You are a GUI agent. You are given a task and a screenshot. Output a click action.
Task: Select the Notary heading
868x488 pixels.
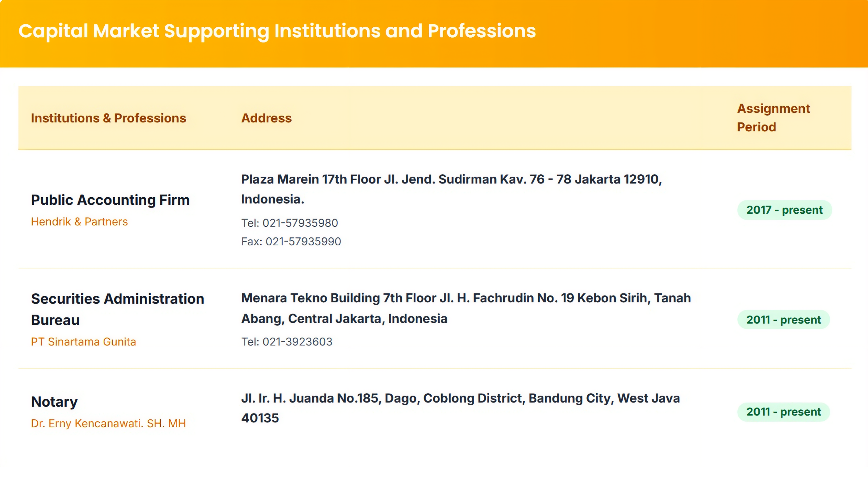click(x=54, y=402)
